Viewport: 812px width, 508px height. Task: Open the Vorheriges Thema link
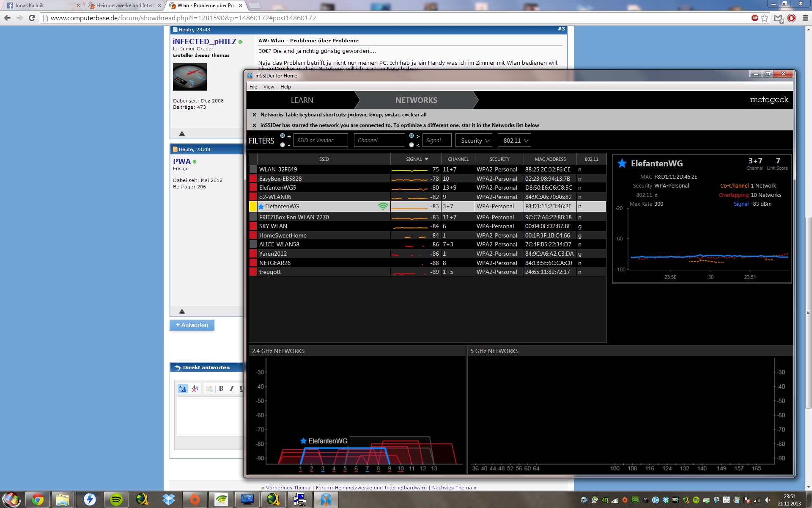click(x=288, y=488)
